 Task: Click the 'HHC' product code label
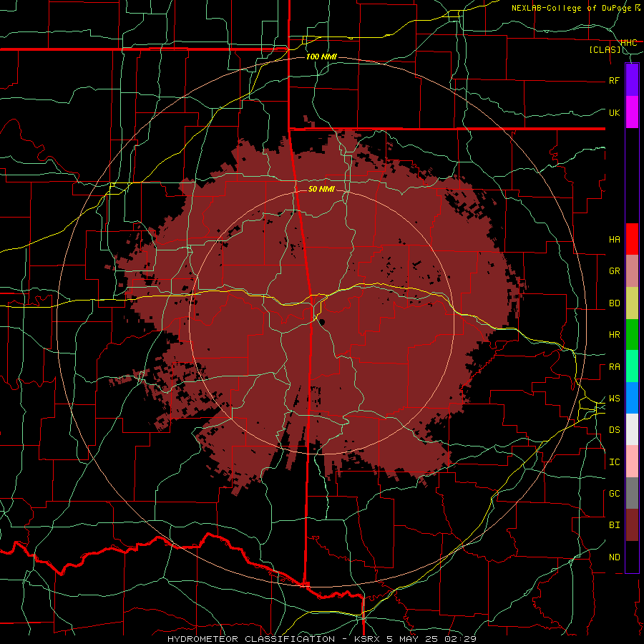(x=629, y=43)
